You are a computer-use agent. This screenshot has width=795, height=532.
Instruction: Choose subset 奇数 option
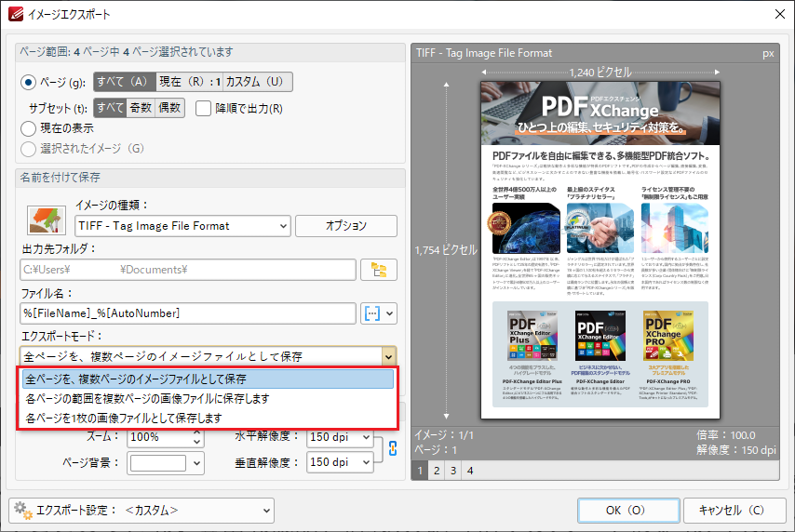[141, 108]
